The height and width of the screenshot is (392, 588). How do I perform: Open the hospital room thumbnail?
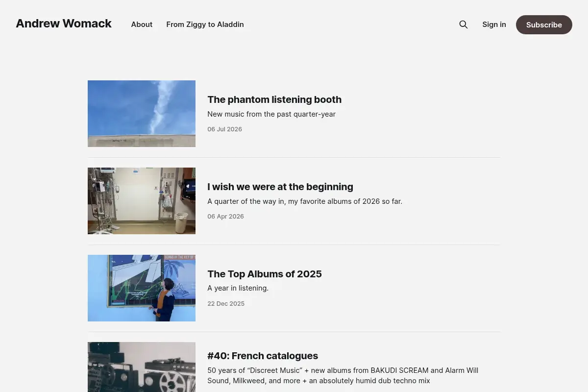coord(142,201)
